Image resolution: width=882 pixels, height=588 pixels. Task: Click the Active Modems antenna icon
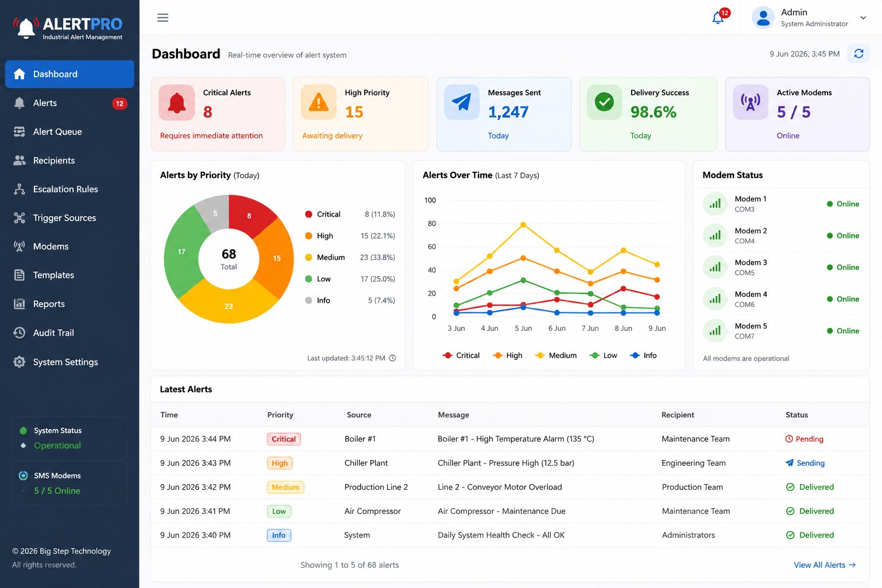(x=751, y=102)
